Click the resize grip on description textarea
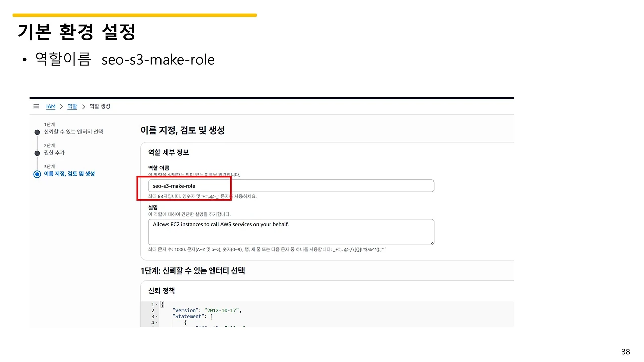This screenshot has width=644, height=362. (431, 243)
